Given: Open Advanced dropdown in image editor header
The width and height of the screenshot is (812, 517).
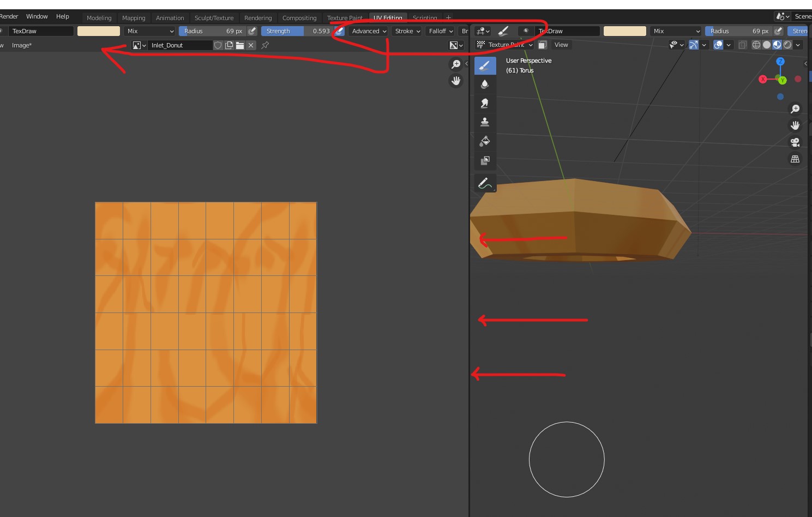Looking at the screenshot, I should click(369, 31).
